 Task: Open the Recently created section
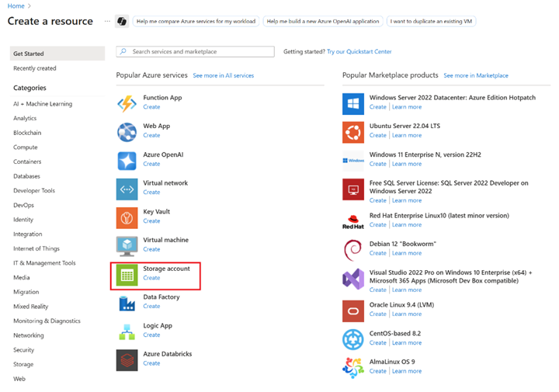(35, 68)
